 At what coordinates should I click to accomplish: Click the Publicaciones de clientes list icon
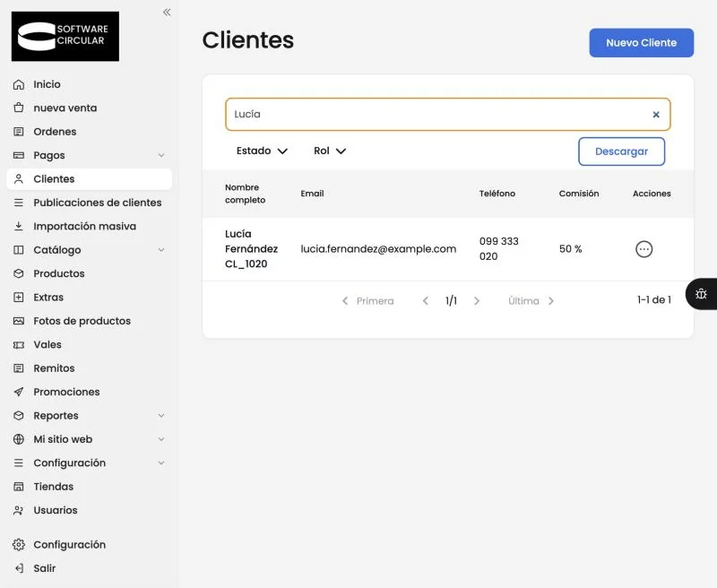pos(19,203)
